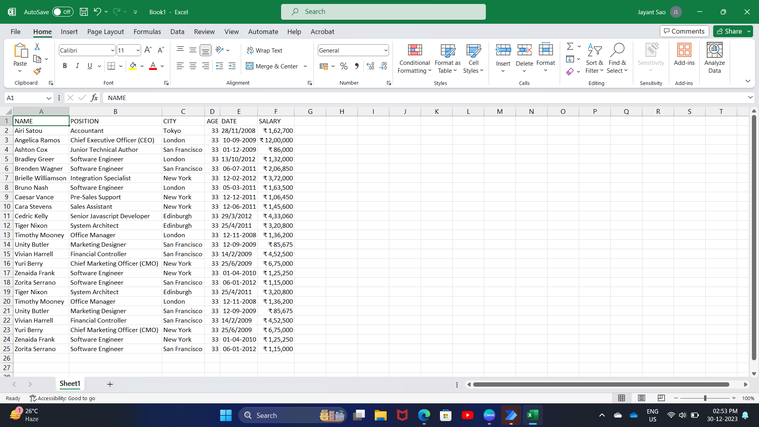Open Conditional Formatting in Styles group
The height and width of the screenshot is (427, 759).
click(414, 59)
